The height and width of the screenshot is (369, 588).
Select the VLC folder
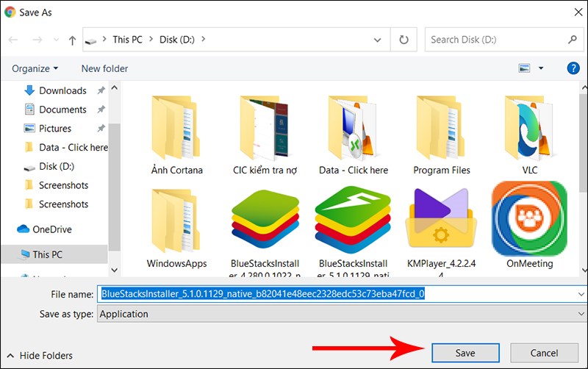529,135
